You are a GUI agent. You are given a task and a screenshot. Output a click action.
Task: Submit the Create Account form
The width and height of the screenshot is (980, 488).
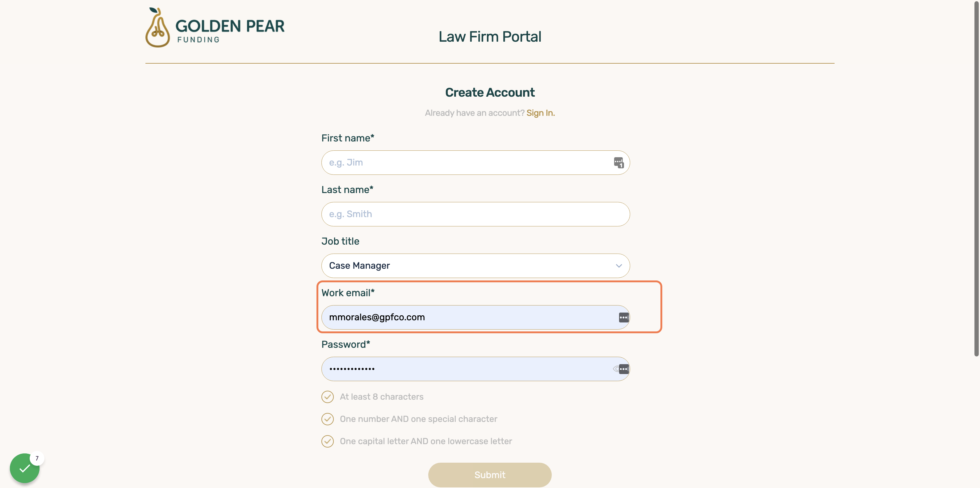490,475
